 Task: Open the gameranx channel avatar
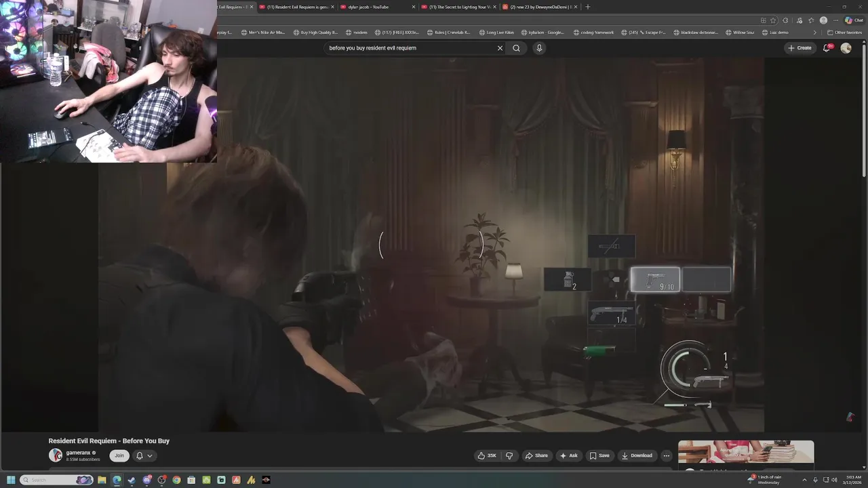tap(55, 455)
